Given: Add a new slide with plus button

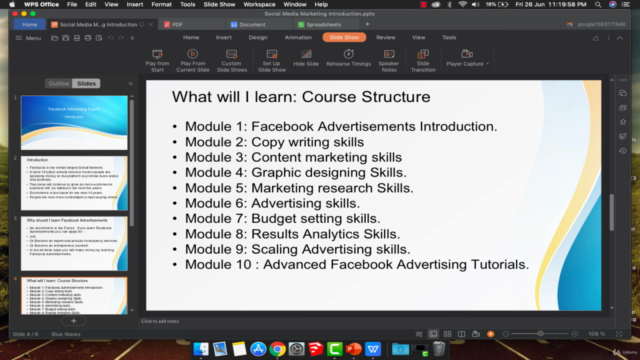Looking at the screenshot, I should click(x=73, y=321).
